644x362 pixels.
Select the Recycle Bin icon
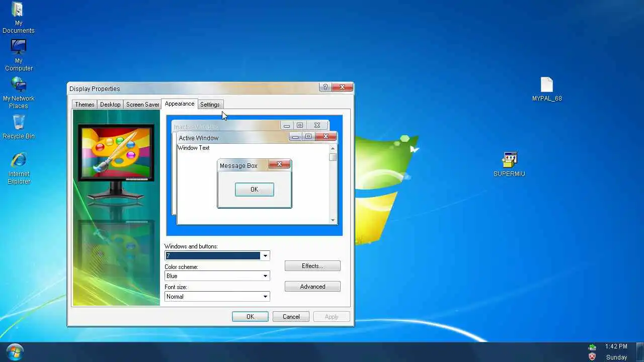(19, 127)
